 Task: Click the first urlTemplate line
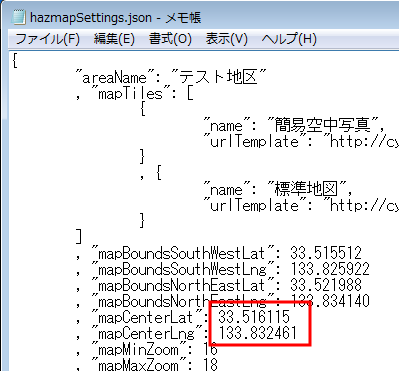301,141
